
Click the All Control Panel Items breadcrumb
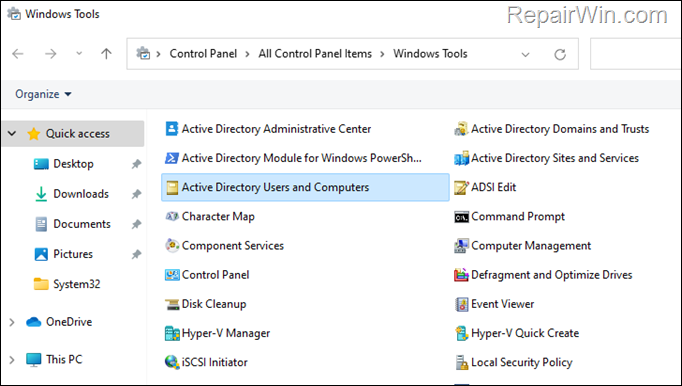[x=315, y=54]
